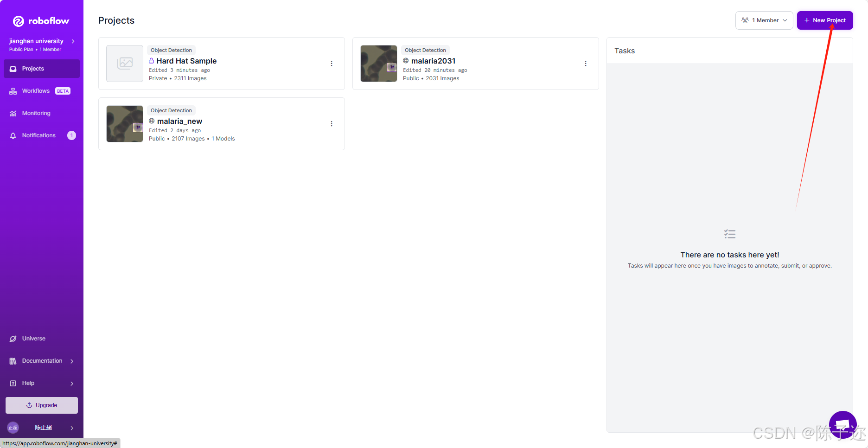Go to Monitoring page
Image resolution: width=868 pixels, height=448 pixels.
click(x=42, y=113)
